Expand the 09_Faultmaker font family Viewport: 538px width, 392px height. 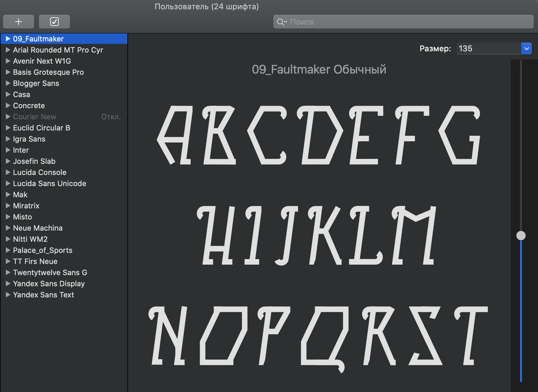tap(8, 39)
